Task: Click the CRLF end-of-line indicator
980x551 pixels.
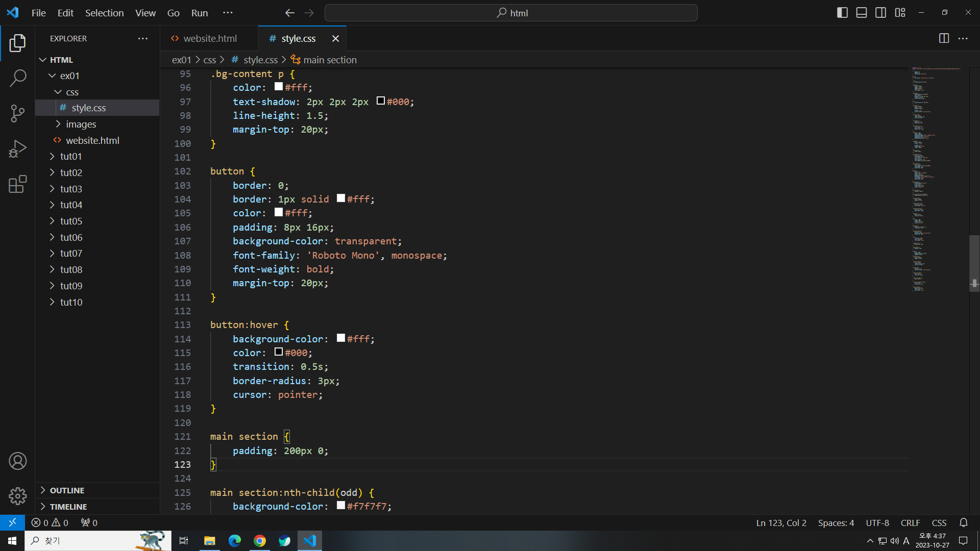Action: pos(910,522)
